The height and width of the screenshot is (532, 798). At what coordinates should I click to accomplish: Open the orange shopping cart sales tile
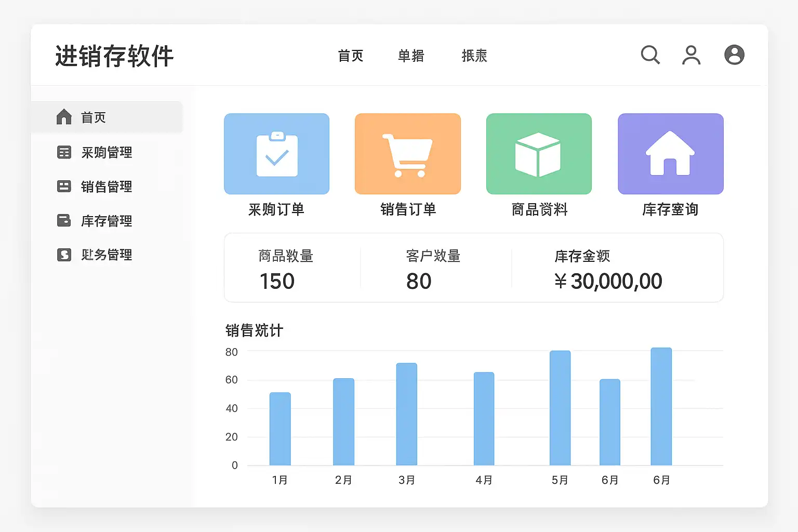click(408, 154)
